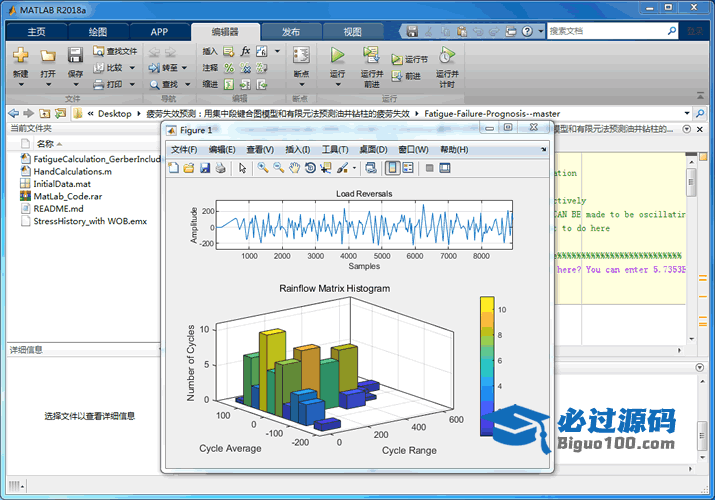The width and height of the screenshot is (715, 500).
Task: Toggle the insert colorbar button
Action: [x=393, y=168]
